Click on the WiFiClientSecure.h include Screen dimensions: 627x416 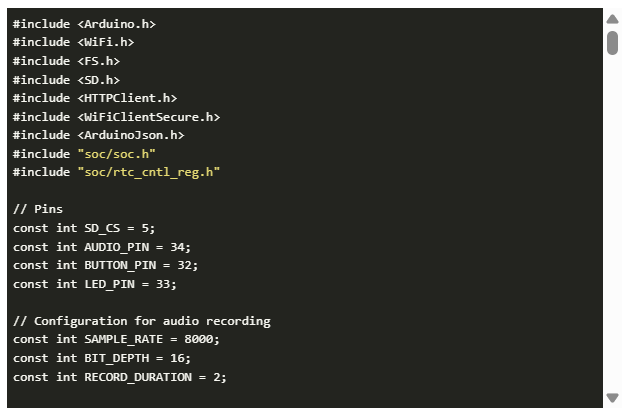tap(116, 117)
